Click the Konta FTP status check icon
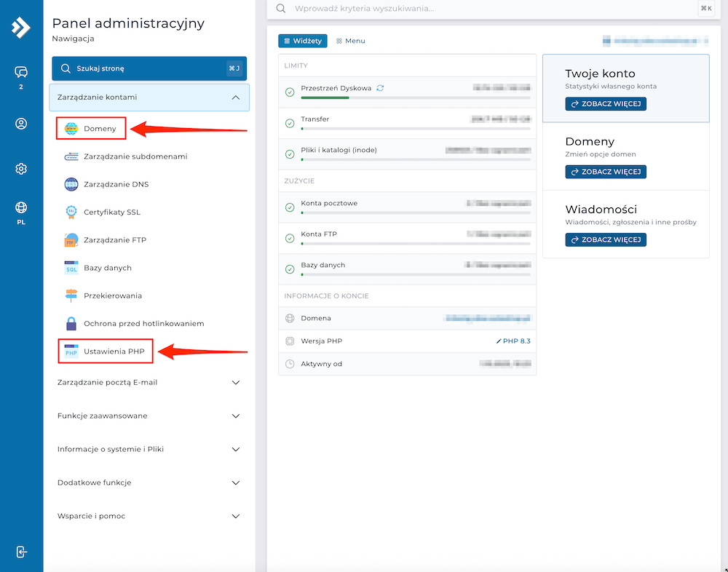The image size is (728, 572). [x=290, y=238]
